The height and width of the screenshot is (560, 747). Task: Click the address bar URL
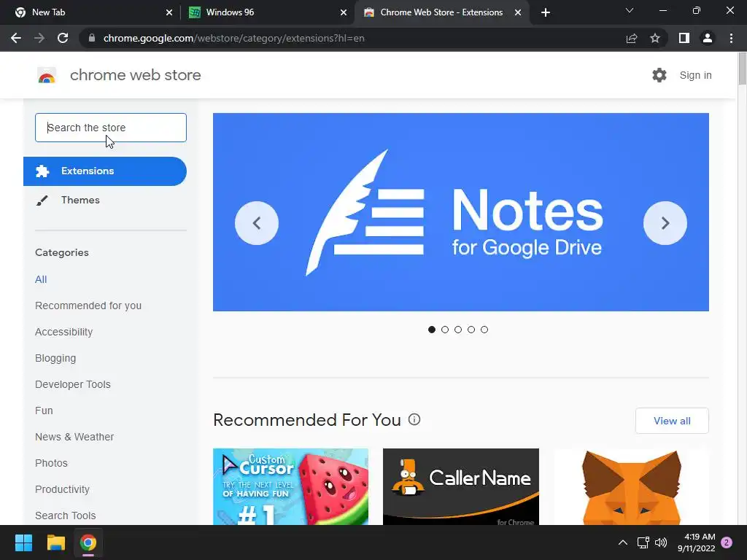coord(234,38)
